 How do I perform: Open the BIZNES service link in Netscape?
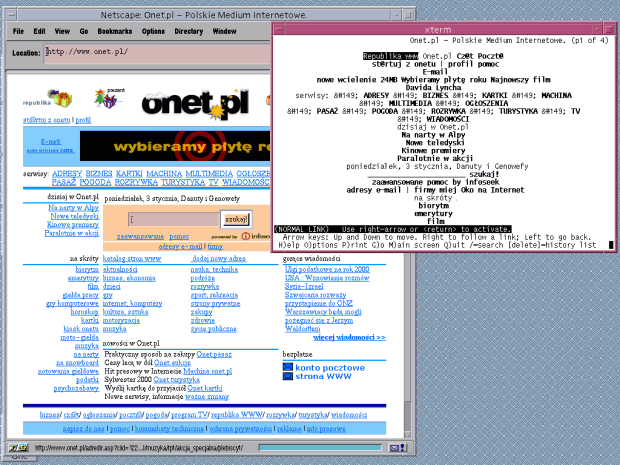pos(99,174)
